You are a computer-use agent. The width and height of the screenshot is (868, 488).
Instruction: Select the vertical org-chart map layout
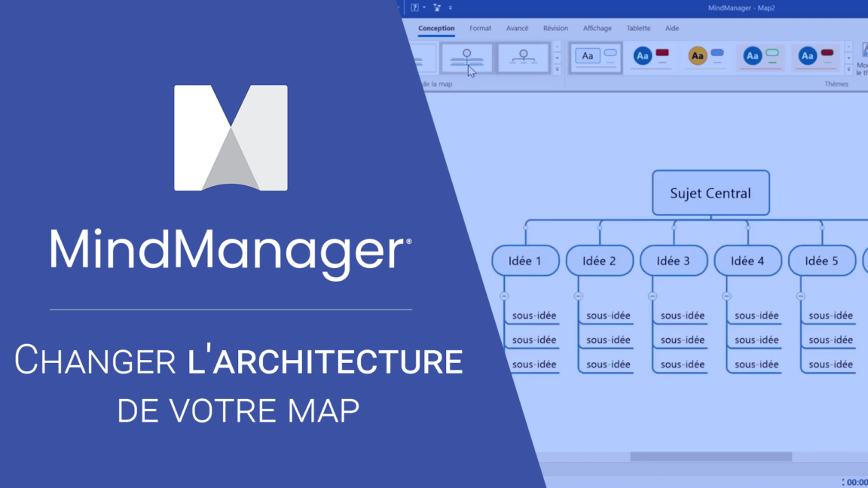[x=523, y=58]
